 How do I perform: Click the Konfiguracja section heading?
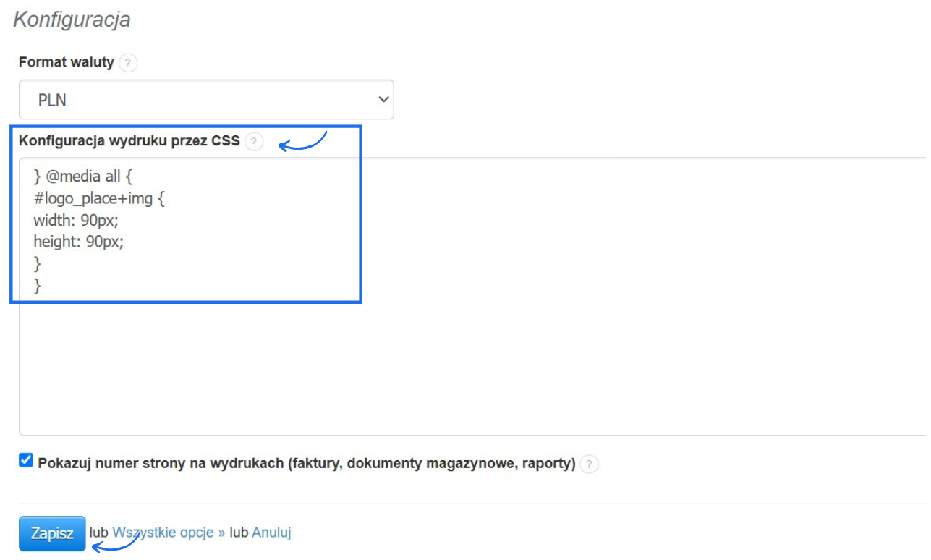coord(72,20)
